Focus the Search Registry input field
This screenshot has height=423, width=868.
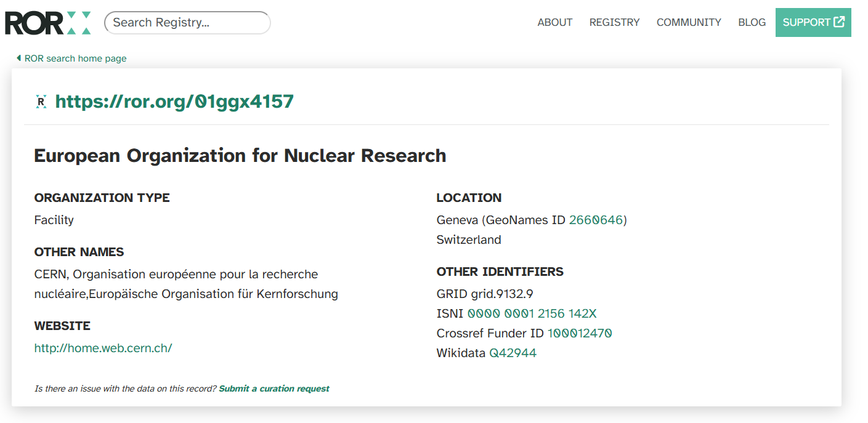(187, 23)
